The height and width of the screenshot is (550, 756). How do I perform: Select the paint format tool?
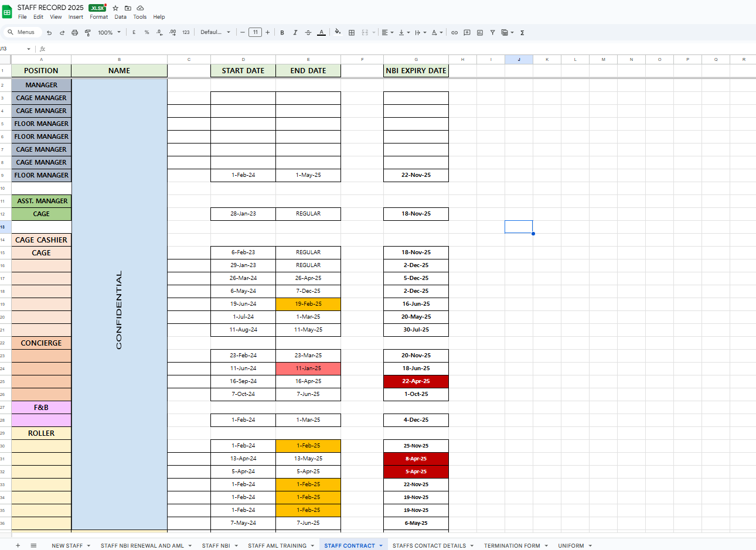(x=87, y=33)
